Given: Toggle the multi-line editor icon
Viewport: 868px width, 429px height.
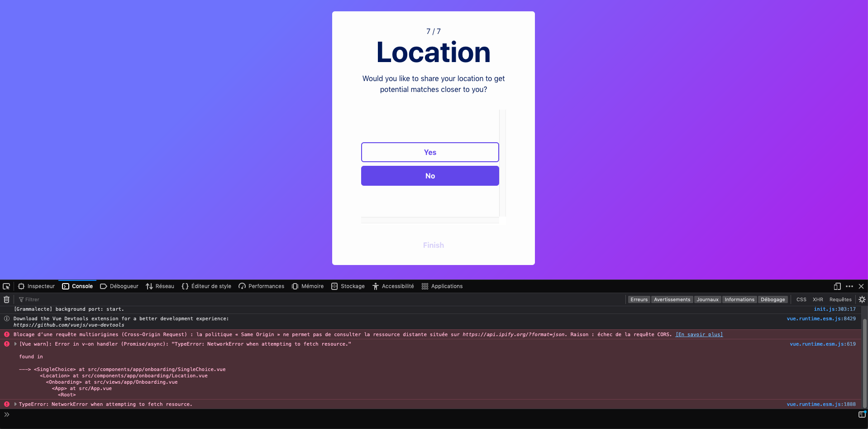Looking at the screenshot, I should click(862, 415).
